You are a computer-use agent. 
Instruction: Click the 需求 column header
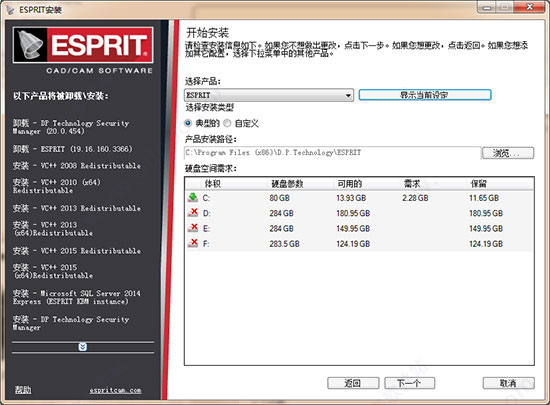[412, 183]
